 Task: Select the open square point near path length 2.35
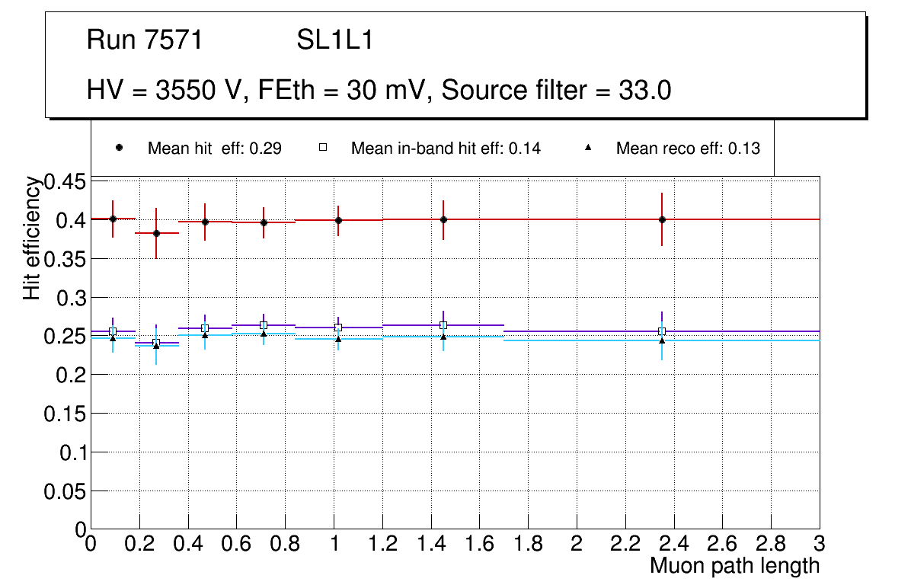point(662,331)
